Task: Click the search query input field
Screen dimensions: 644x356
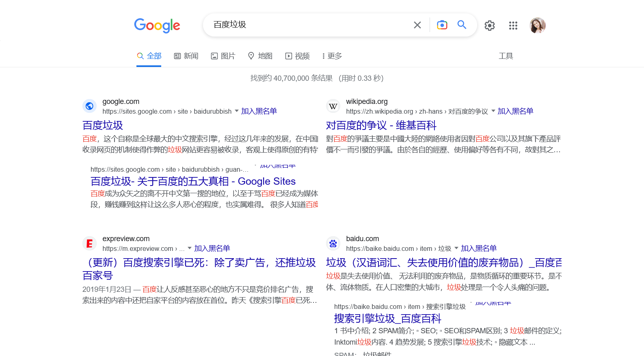Action: click(311, 25)
